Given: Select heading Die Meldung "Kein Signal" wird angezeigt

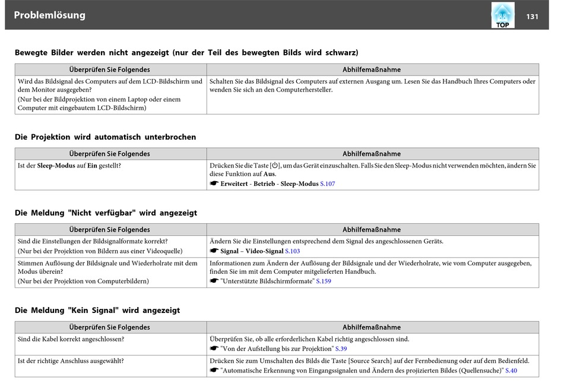Looking at the screenshot, I should tap(97, 310).
